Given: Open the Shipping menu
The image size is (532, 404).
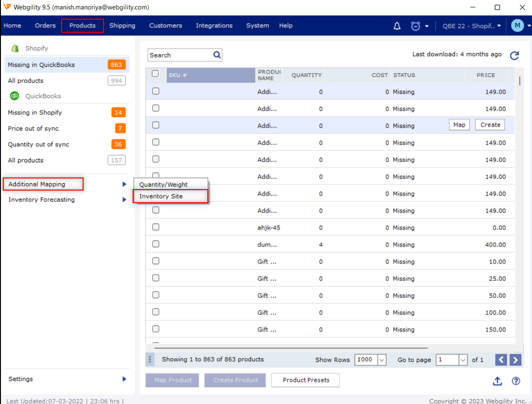Looking at the screenshot, I should [x=122, y=25].
